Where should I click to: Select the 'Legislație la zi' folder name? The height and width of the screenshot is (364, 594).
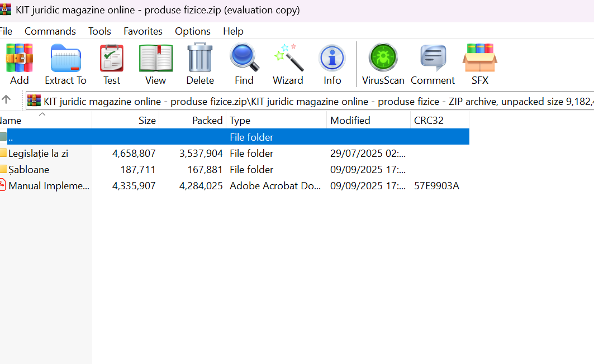tap(38, 153)
